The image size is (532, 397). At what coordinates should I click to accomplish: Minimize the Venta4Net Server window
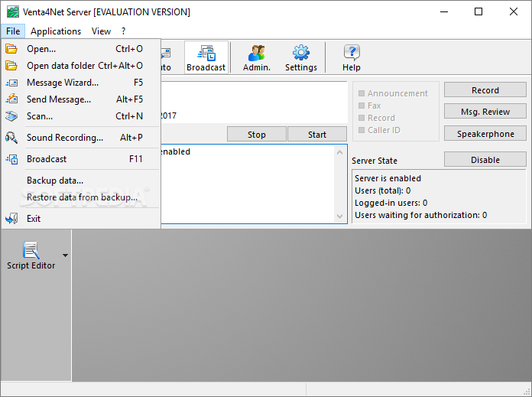[x=444, y=12]
